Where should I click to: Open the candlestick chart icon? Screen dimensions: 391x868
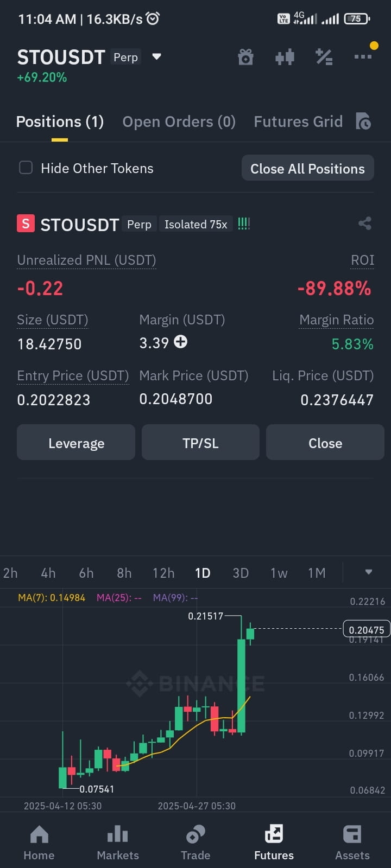click(x=285, y=57)
